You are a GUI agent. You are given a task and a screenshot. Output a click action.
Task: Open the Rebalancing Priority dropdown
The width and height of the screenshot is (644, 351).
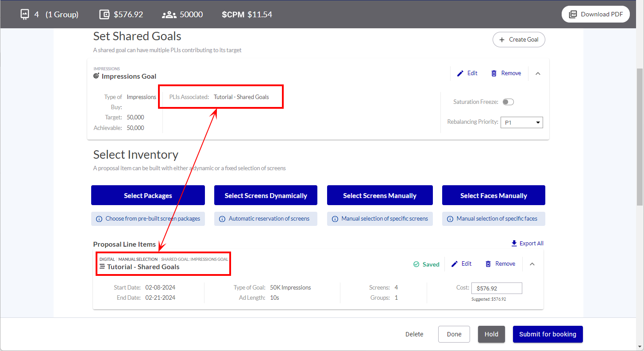(521, 122)
